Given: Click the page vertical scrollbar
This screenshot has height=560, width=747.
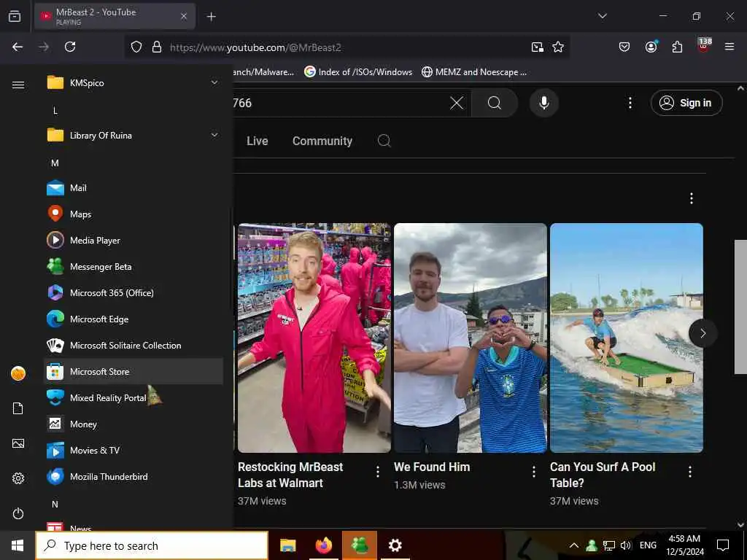Looking at the screenshot, I should pos(740,307).
